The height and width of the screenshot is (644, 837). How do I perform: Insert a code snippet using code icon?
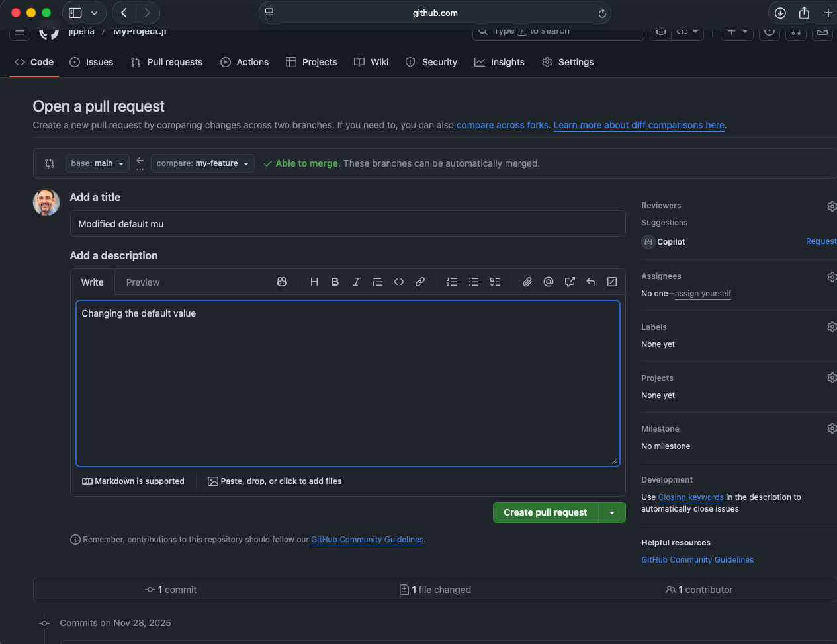(399, 282)
